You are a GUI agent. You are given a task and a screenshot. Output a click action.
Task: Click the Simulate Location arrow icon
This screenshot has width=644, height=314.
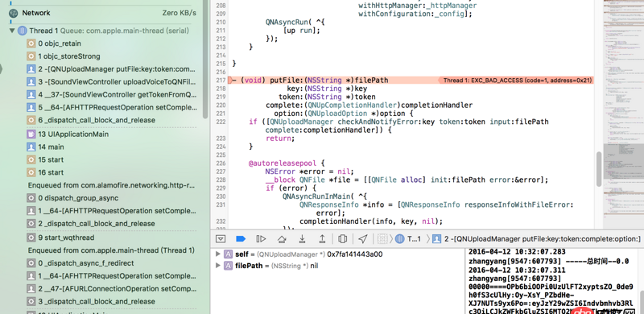363,239
